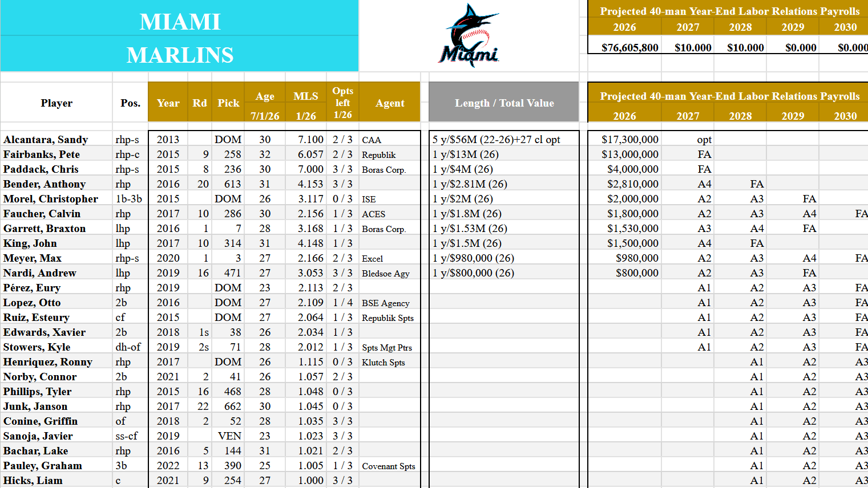Select player cell Fairbanks, Pete

[56, 154]
